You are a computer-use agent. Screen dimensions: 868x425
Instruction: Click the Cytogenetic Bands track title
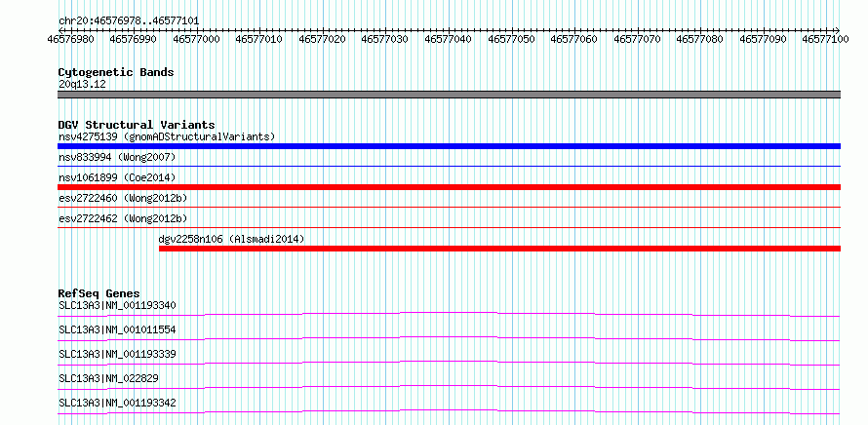[116, 72]
